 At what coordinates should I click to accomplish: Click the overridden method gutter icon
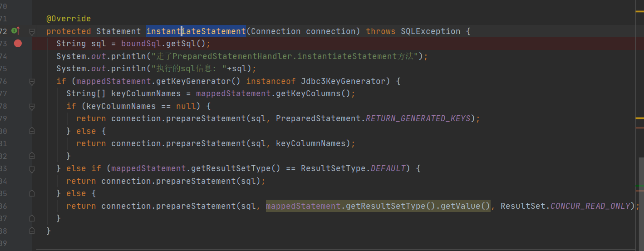pyautogui.click(x=15, y=31)
